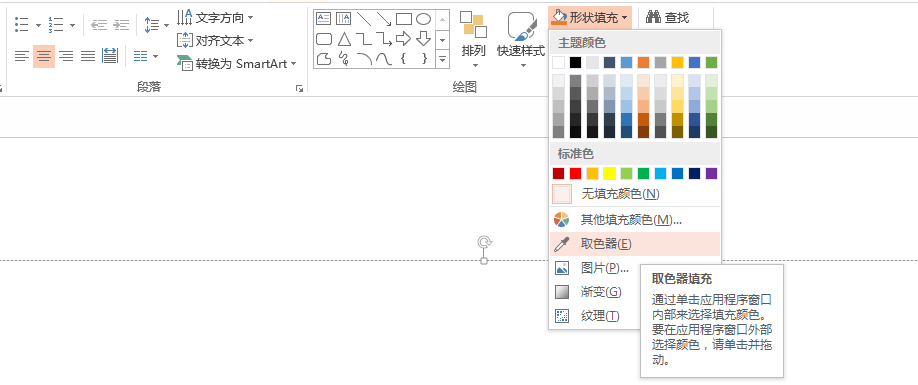Click the line spacing icon
This screenshot has height=385, width=918.
(x=152, y=25)
